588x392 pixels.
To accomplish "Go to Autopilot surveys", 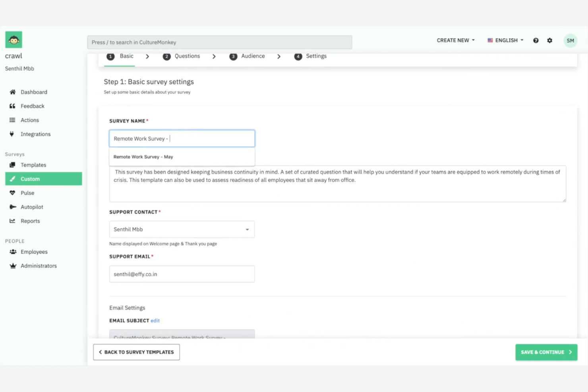I will (32, 207).
